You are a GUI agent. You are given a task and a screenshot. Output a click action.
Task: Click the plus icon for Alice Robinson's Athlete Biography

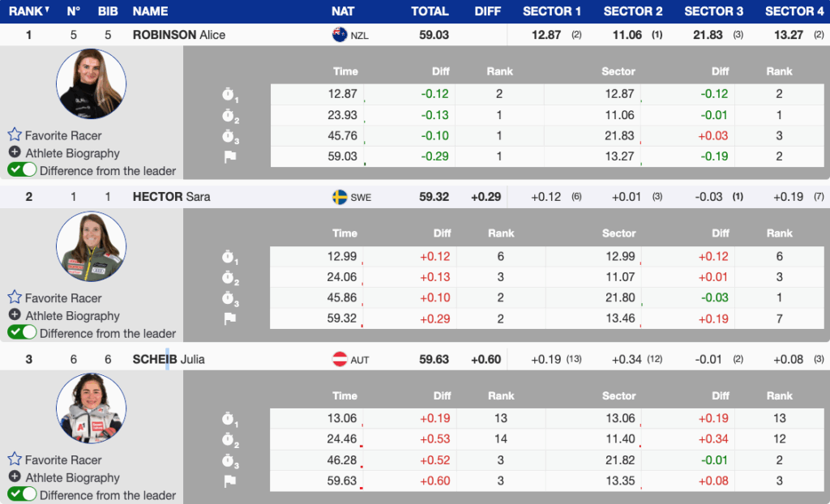15,152
